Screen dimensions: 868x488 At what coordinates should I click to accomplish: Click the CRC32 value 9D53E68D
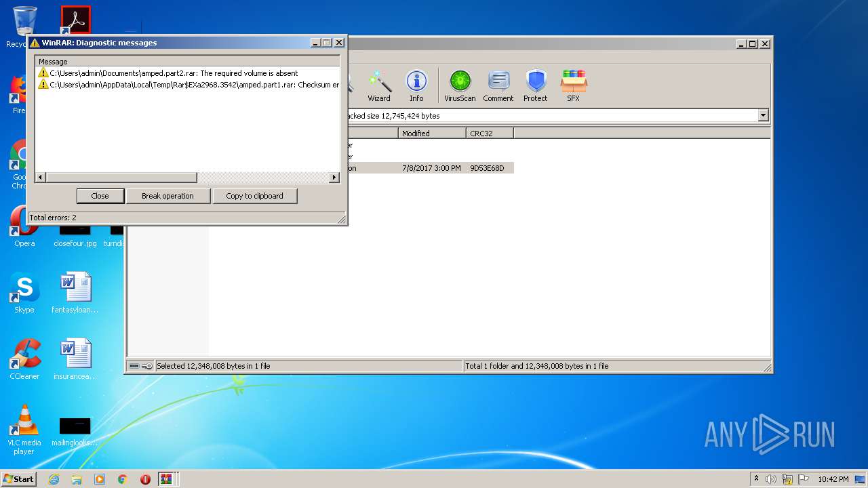(487, 168)
